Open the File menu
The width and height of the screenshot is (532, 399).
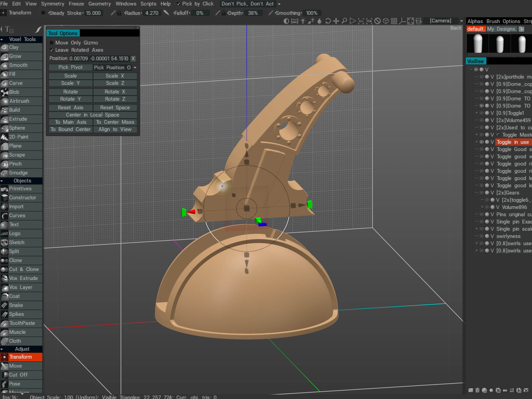(x=4, y=4)
